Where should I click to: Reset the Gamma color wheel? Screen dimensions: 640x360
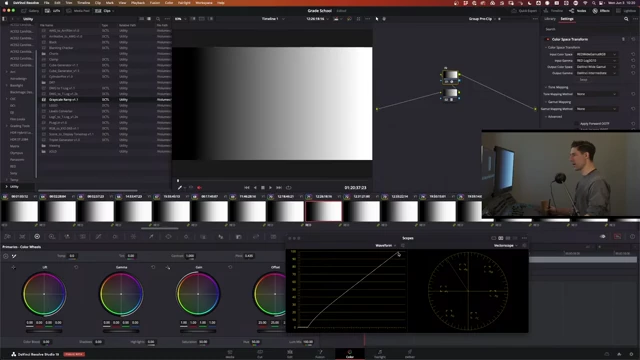(153, 267)
